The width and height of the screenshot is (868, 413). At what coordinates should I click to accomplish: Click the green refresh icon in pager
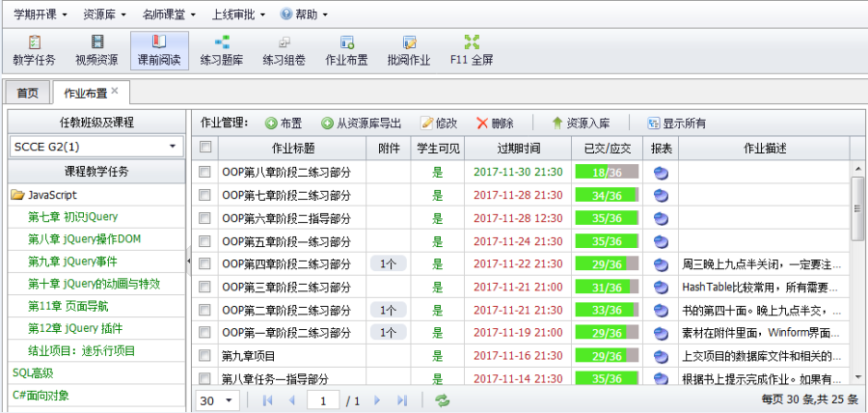click(x=443, y=400)
